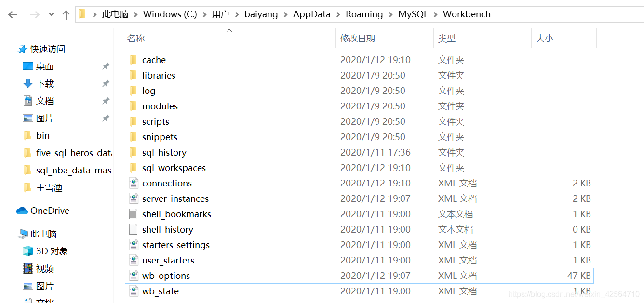Select the wb_state XML file icon

[134, 291]
